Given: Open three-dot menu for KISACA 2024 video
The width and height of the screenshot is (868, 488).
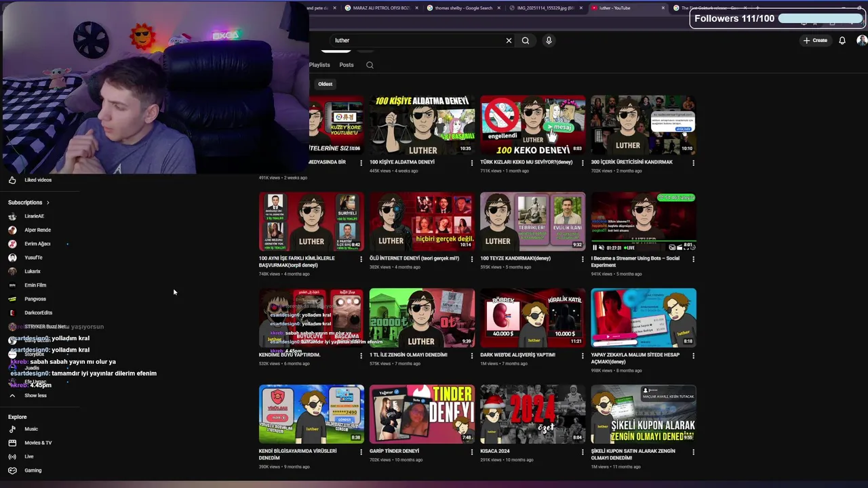Looking at the screenshot, I should [x=583, y=451].
